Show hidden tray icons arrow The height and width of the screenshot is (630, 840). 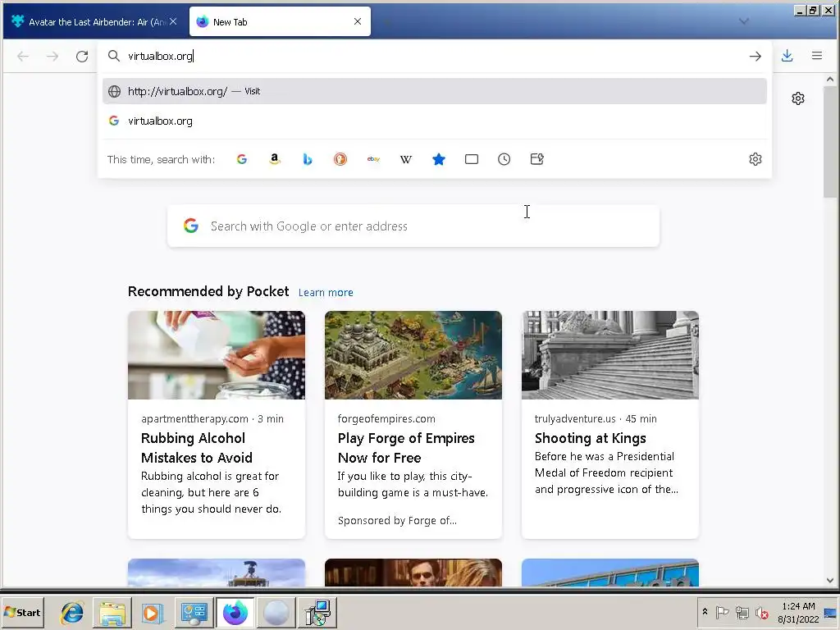tap(705, 612)
